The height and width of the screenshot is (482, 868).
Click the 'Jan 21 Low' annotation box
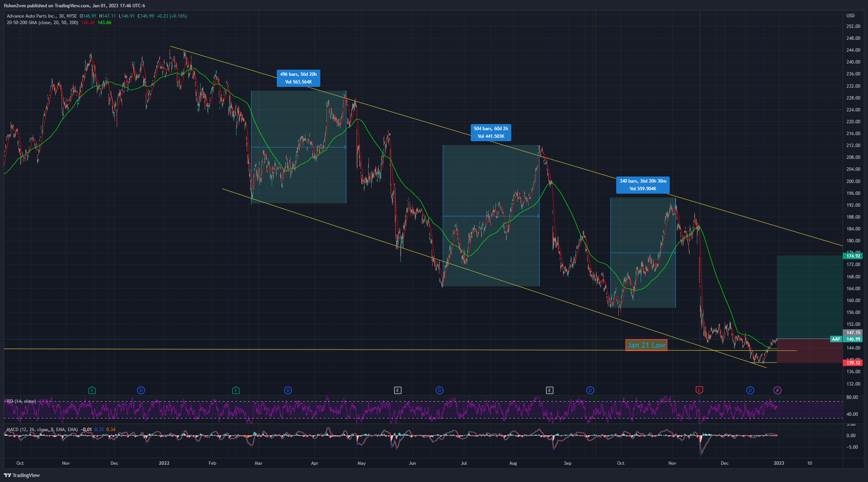646,345
